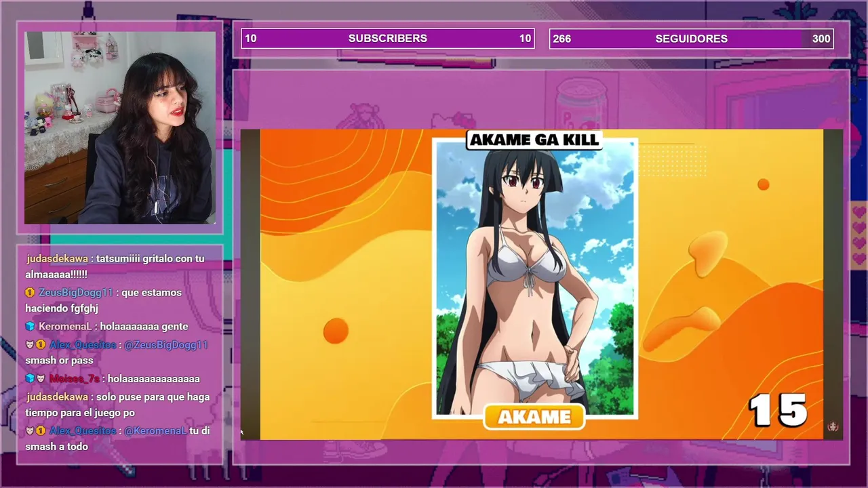Click the coin badge on the 'tu di smash a todo' message
Viewport: 868px width, 488px height.
point(41,431)
